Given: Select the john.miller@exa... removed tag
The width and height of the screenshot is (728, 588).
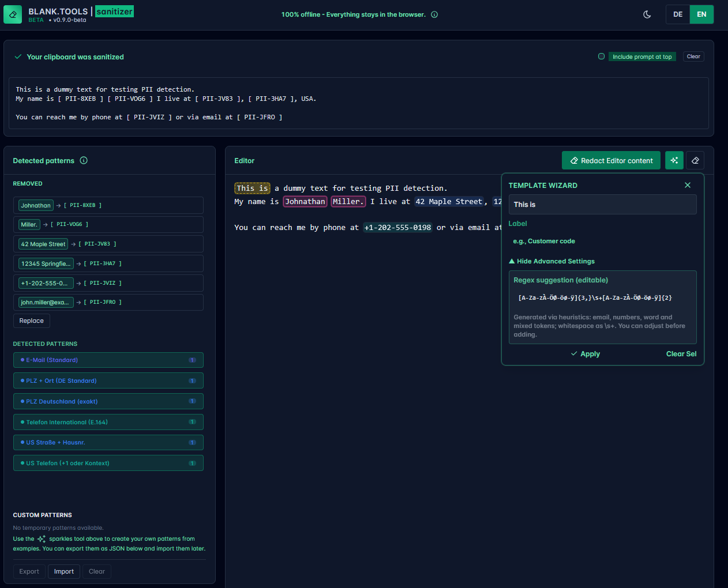Looking at the screenshot, I should point(46,302).
